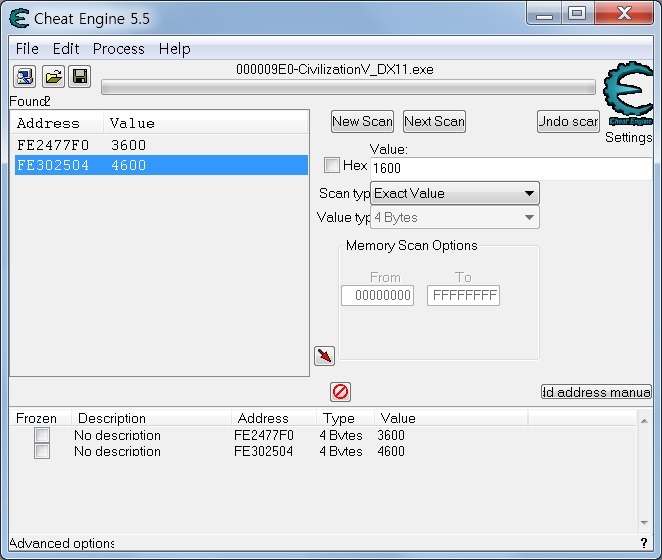Click the Value input field containing 1600
The image size is (662, 560).
[x=511, y=169]
